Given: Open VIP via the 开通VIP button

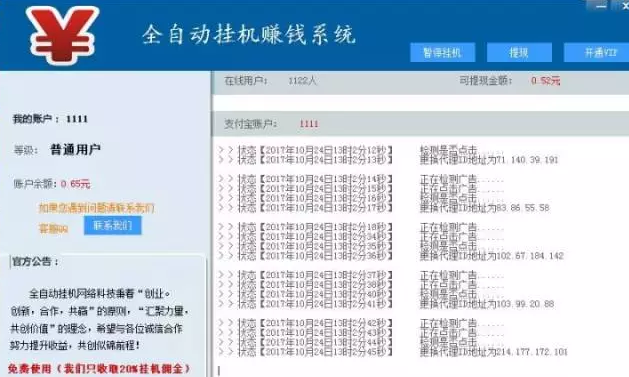Looking at the screenshot, I should click(x=597, y=53).
